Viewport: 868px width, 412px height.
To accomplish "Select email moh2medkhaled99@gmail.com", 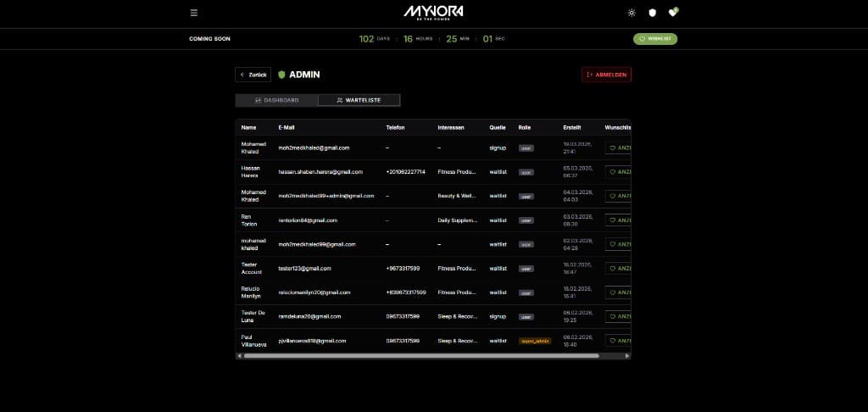I will (x=317, y=243).
